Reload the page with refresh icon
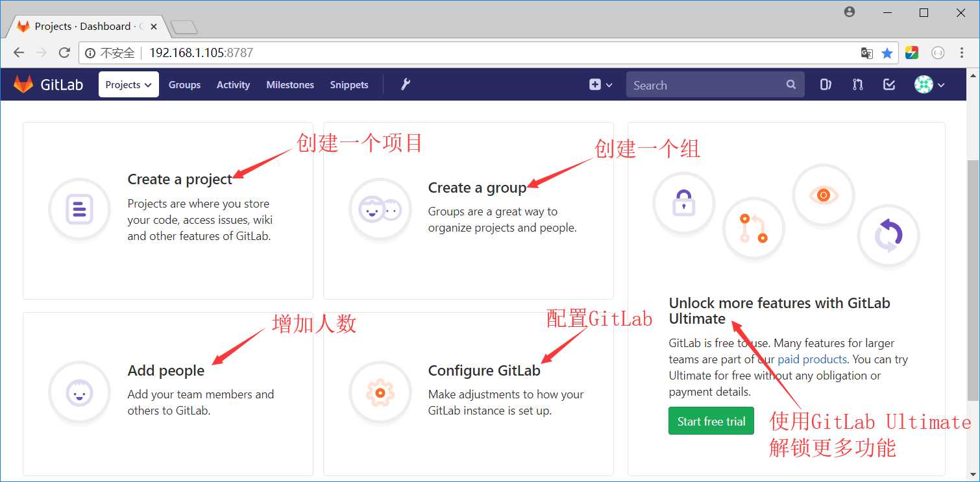The width and height of the screenshot is (980, 482). pyautogui.click(x=64, y=53)
